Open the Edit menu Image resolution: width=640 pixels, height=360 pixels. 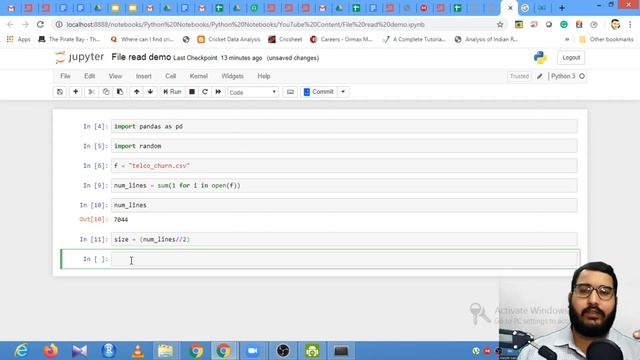pos(89,76)
